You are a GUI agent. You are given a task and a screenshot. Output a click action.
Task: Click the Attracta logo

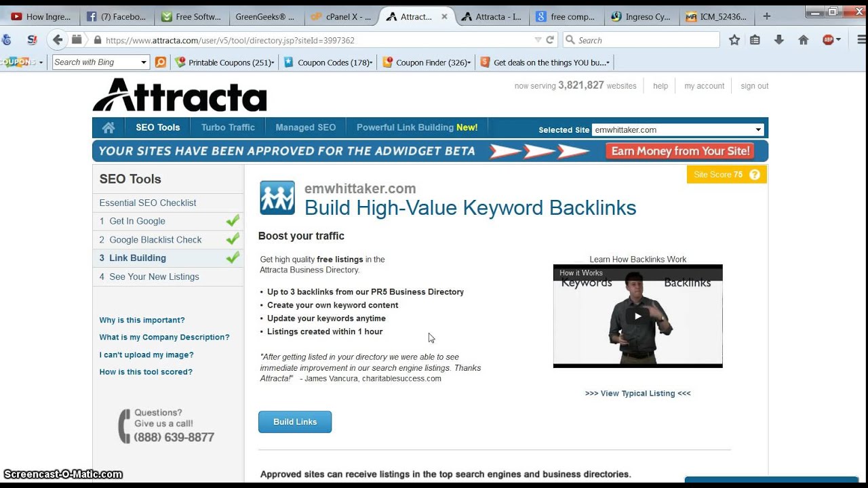coord(180,95)
